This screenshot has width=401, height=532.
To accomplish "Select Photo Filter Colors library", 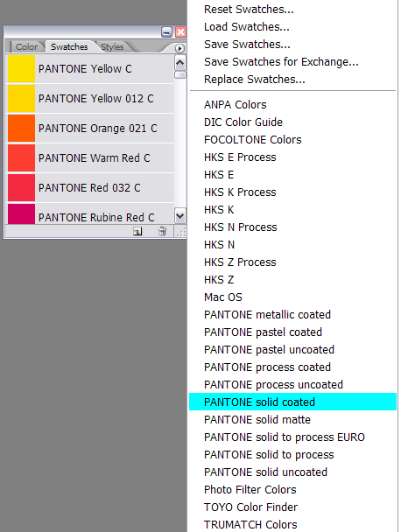I will 250,490.
